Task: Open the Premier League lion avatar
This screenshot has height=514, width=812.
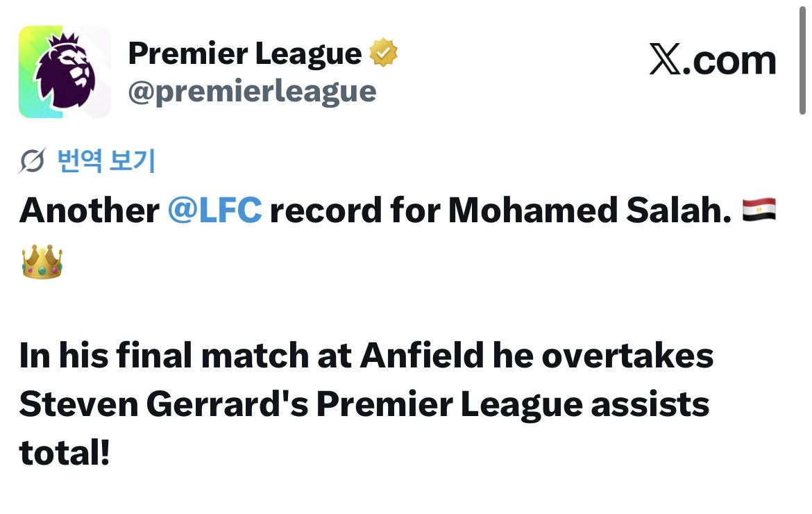Action: [x=65, y=72]
